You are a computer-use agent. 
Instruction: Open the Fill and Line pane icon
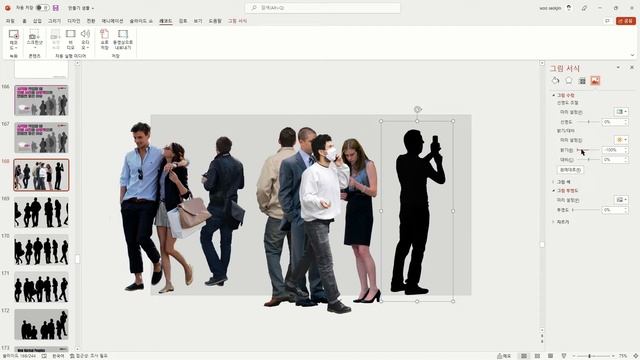555,80
